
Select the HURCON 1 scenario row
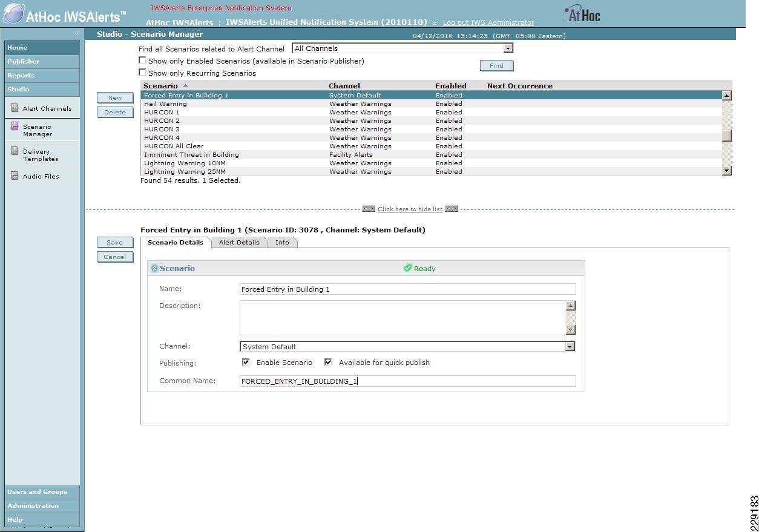(432, 112)
